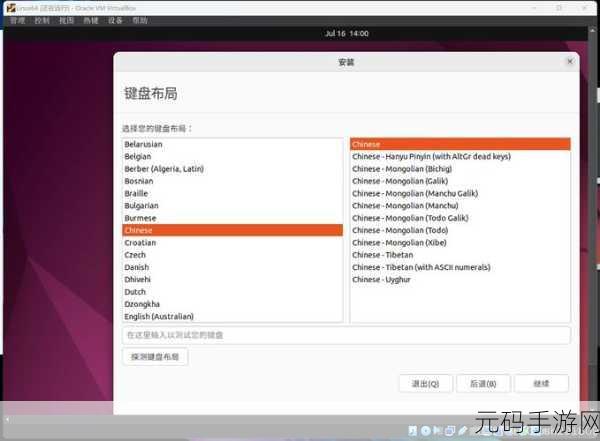Select English (Australian) in the layout list
Image resolution: width=600 pixels, height=441 pixels.
[x=232, y=316]
